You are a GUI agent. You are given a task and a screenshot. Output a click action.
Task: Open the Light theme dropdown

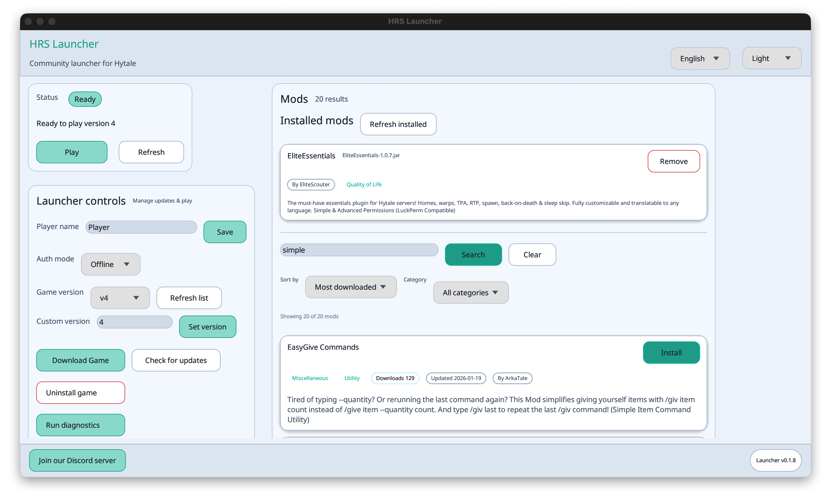pos(771,59)
